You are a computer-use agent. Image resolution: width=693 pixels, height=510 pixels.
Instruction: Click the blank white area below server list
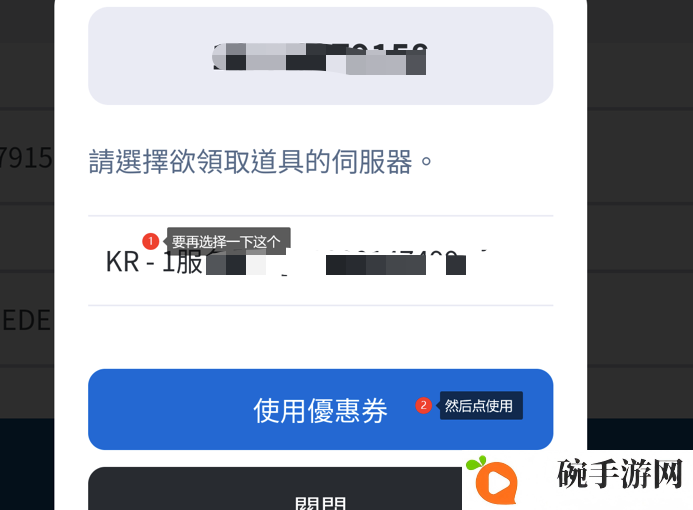[320, 337]
